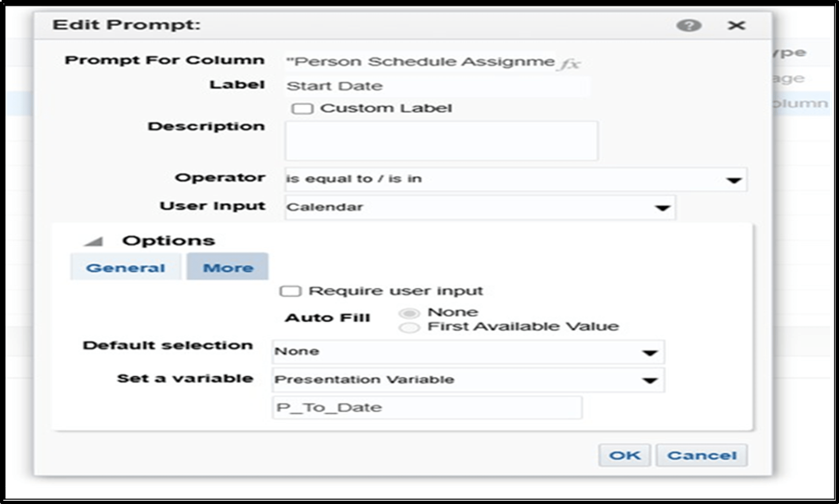This screenshot has width=839, height=504.
Task: Switch to the General options tab
Action: click(126, 267)
